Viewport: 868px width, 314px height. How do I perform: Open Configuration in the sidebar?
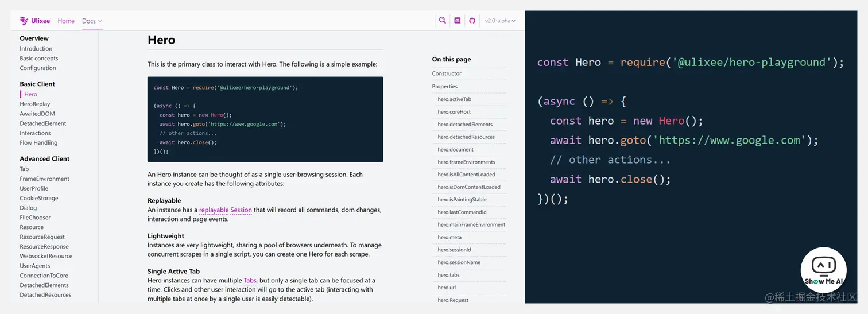(x=38, y=68)
